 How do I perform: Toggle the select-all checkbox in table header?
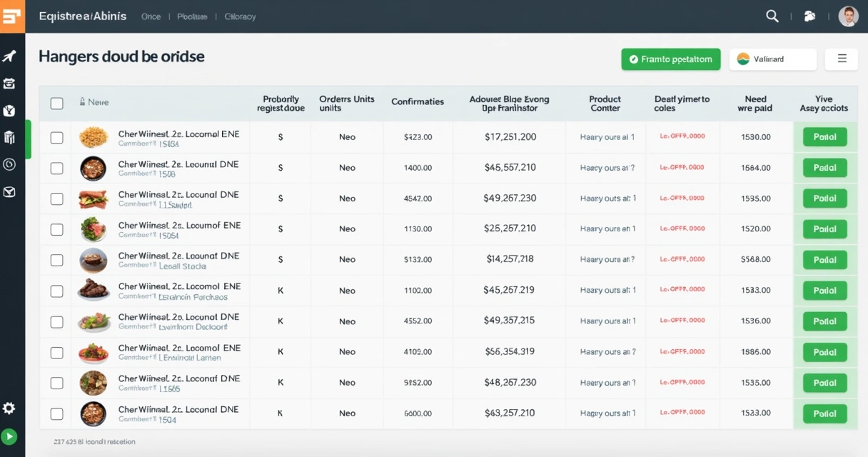point(56,104)
